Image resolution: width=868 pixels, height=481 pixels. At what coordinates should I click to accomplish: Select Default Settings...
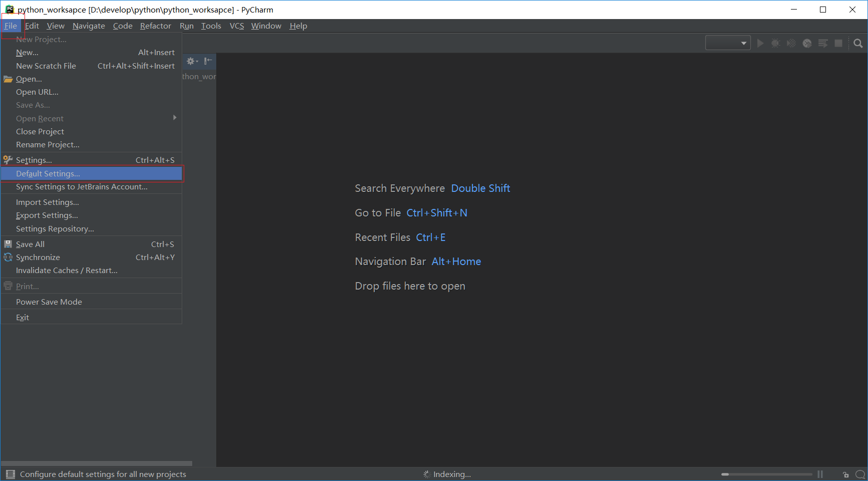click(92, 173)
